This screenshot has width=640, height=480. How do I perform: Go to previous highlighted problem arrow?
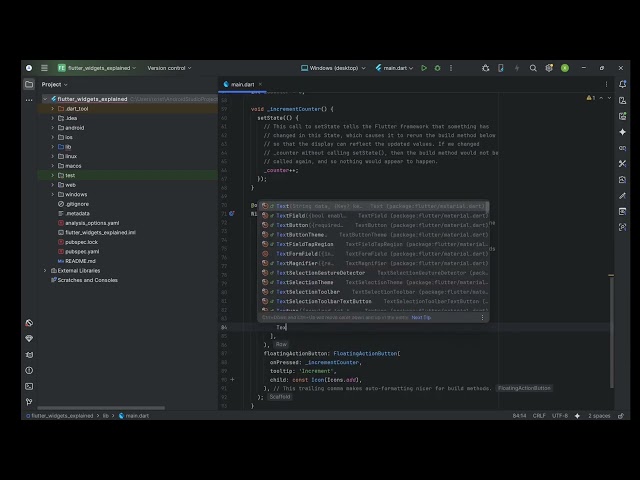(x=601, y=98)
